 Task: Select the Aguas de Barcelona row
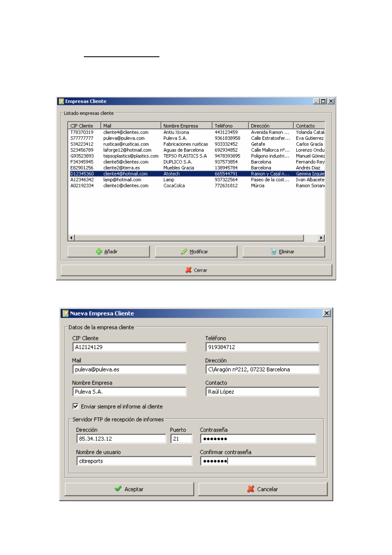(196, 150)
